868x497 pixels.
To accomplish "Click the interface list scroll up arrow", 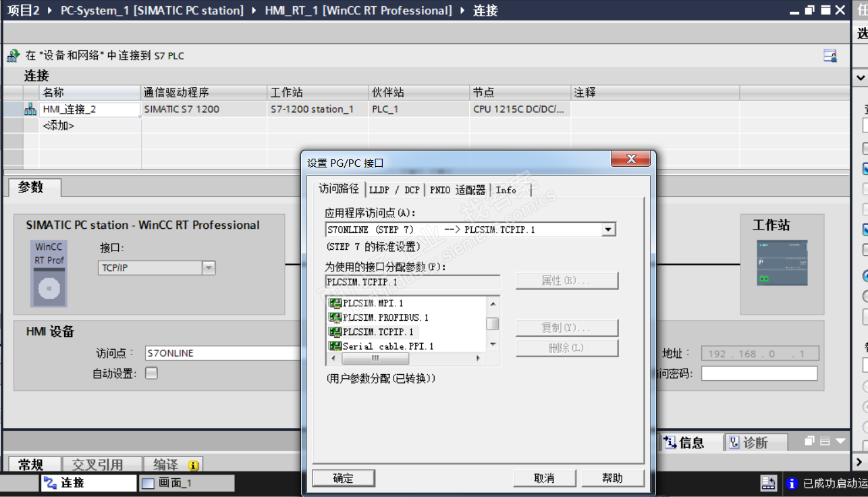I will click(x=493, y=303).
